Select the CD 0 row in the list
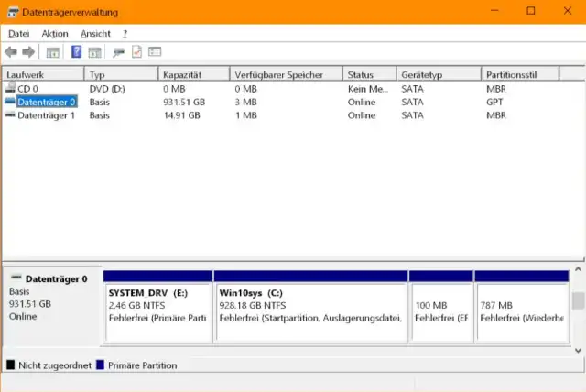 tap(27, 89)
